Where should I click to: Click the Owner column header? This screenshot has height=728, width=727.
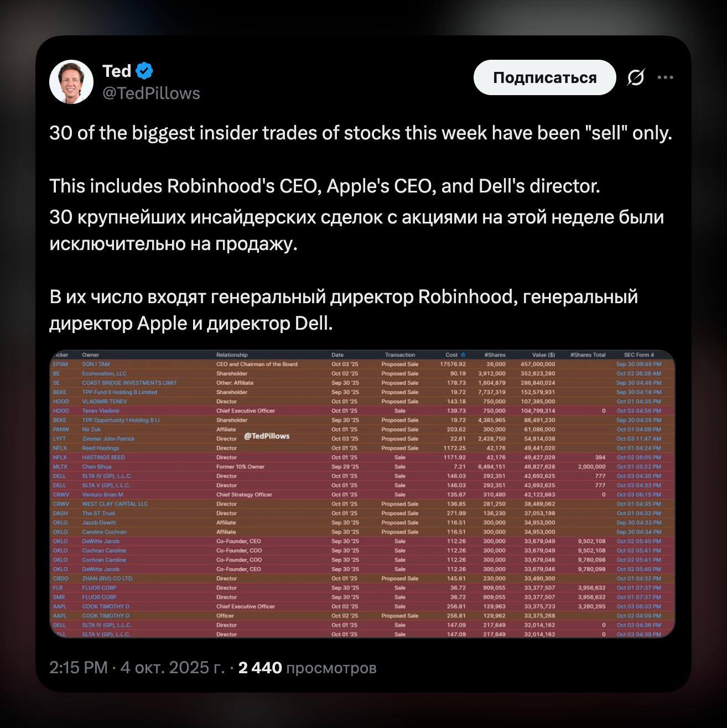91,355
